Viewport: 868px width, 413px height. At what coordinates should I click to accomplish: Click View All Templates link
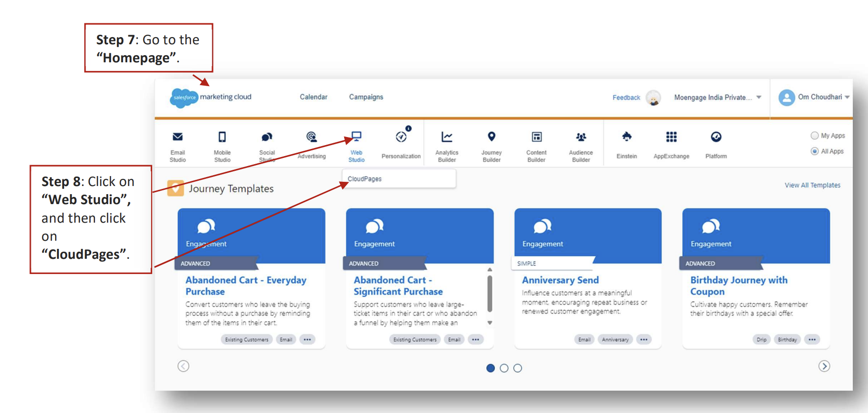click(812, 185)
